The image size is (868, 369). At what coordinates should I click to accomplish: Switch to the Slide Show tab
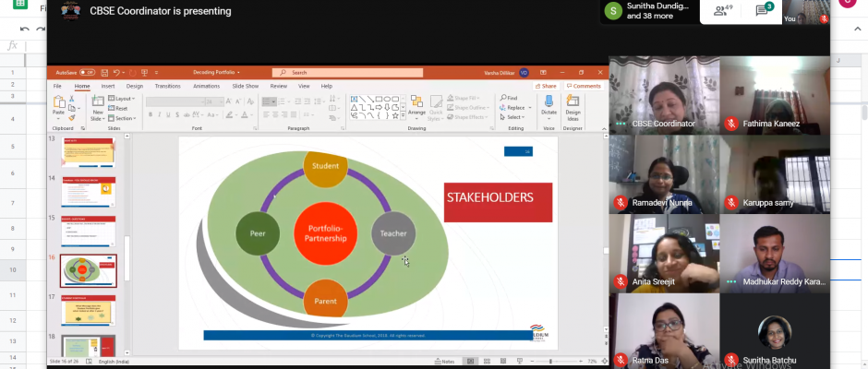click(246, 87)
